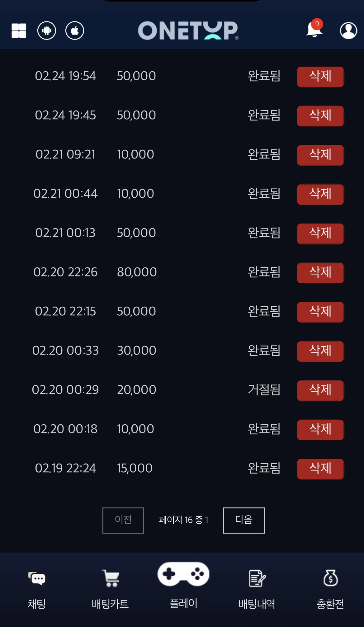Select the 02.21 00:13 50,000 row
The image size is (364, 627).
[182, 233]
